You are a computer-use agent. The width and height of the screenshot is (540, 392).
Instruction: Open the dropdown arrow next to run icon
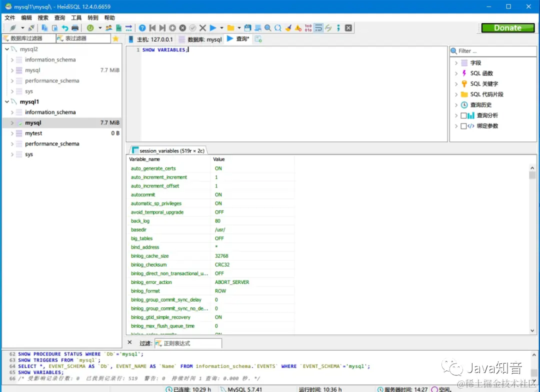pos(221,28)
